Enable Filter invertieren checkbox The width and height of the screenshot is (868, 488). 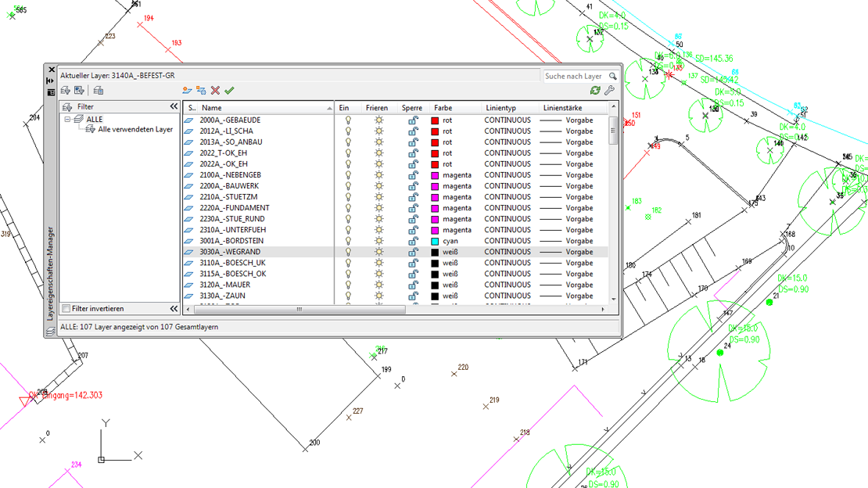point(66,309)
